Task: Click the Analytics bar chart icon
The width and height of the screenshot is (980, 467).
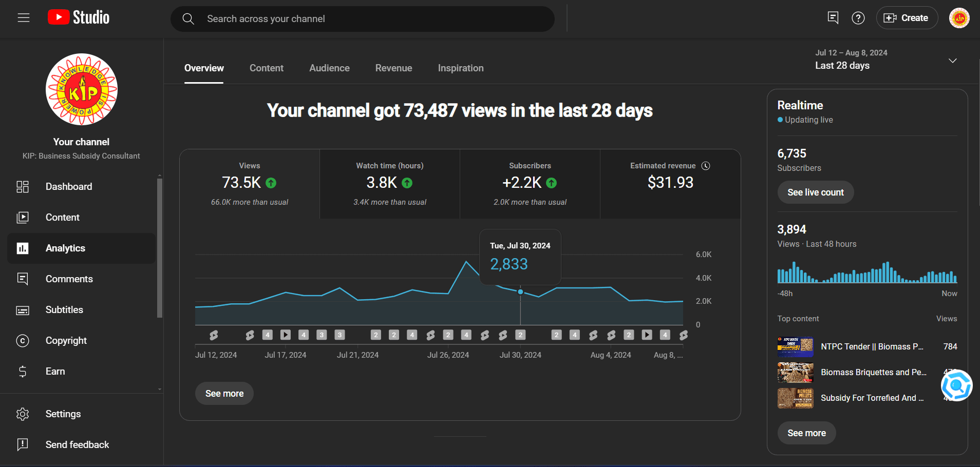Action: (23, 248)
